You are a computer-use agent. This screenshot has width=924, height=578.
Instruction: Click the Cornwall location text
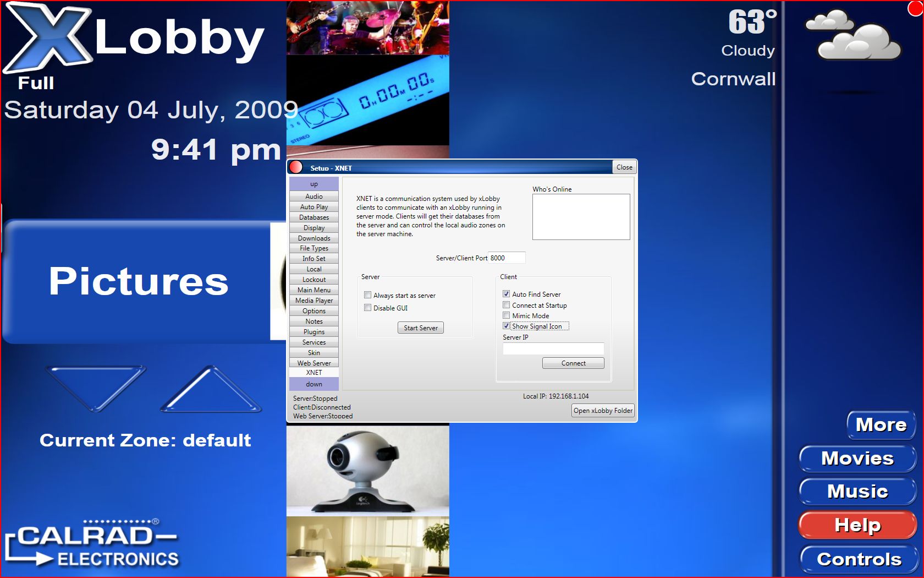coord(733,79)
